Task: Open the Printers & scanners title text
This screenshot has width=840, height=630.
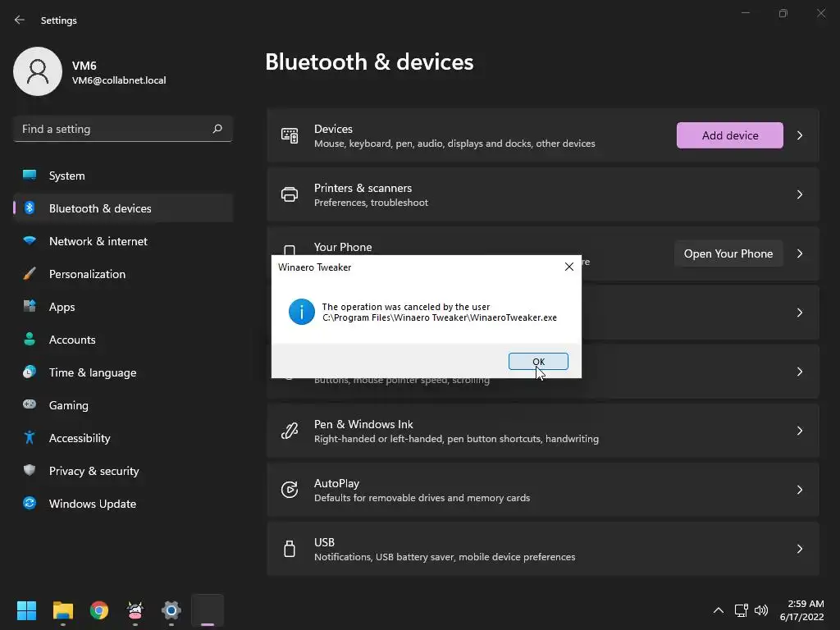Action: pyautogui.click(x=363, y=188)
